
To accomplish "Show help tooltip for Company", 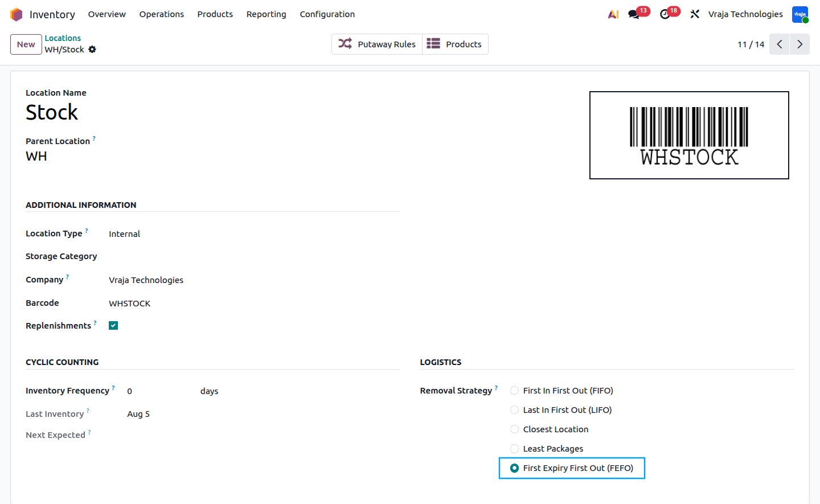I will coord(67,277).
